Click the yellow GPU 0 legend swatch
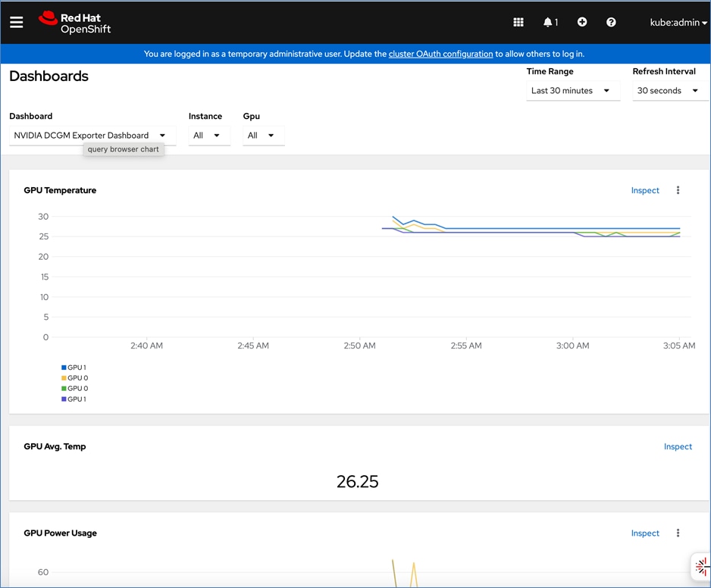The height and width of the screenshot is (588, 711). (x=64, y=377)
